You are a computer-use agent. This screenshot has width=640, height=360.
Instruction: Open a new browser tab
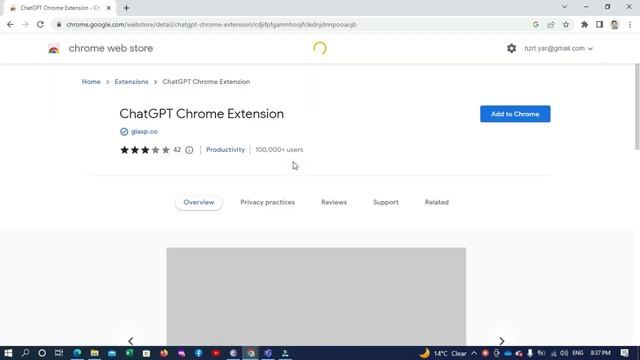[127, 8]
